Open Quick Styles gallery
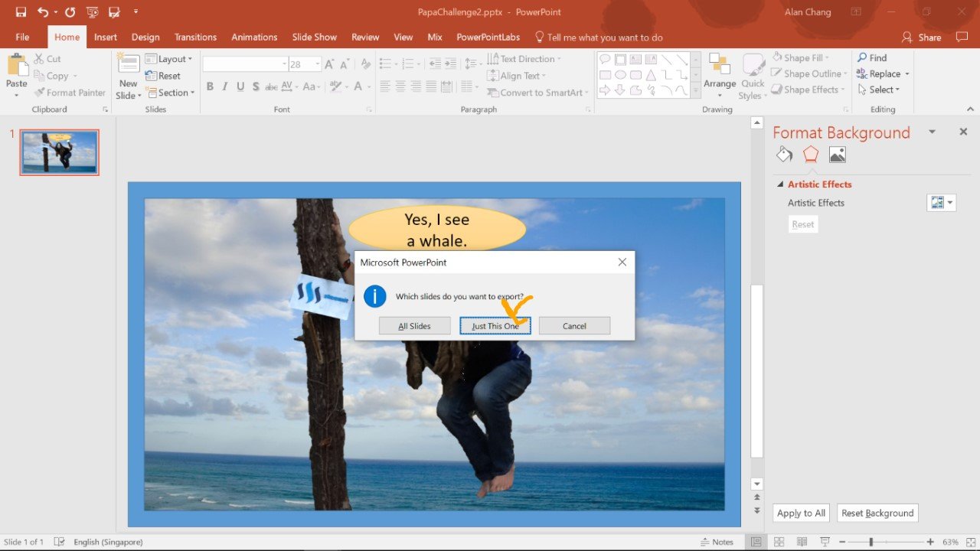The image size is (980, 551). [753, 77]
